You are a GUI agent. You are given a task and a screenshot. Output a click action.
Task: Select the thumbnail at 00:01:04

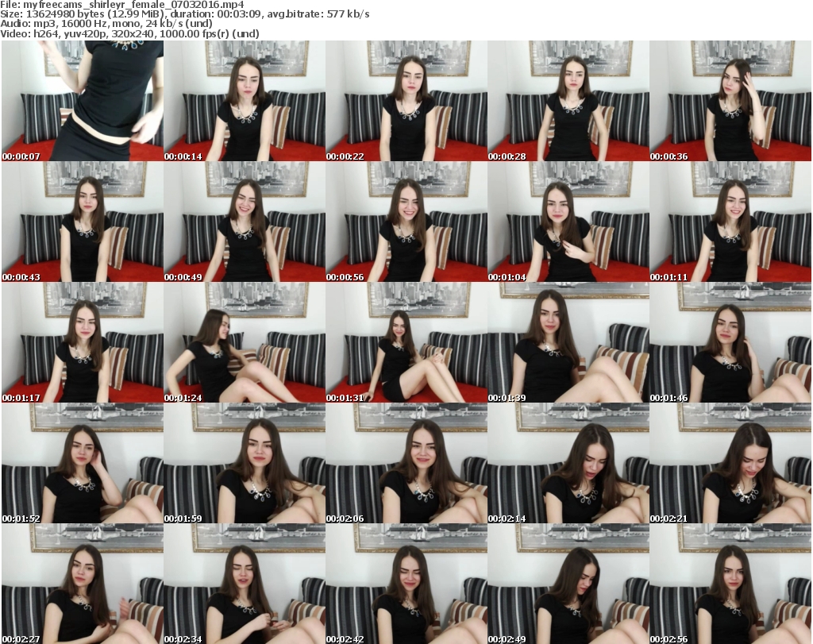[568, 222]
